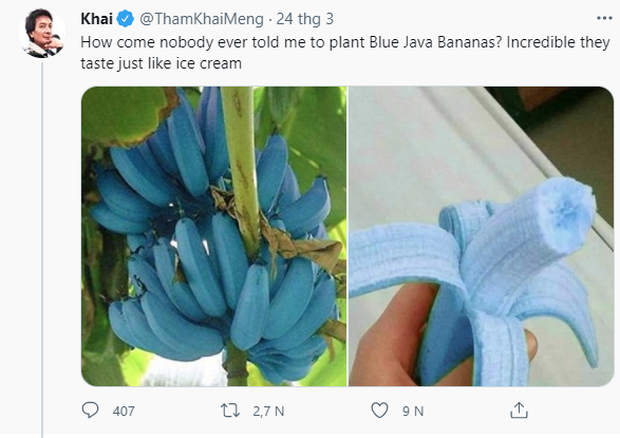
Task: Like the tweet with the heart icon
Action: pyautogui.click(x=379, y=410)
